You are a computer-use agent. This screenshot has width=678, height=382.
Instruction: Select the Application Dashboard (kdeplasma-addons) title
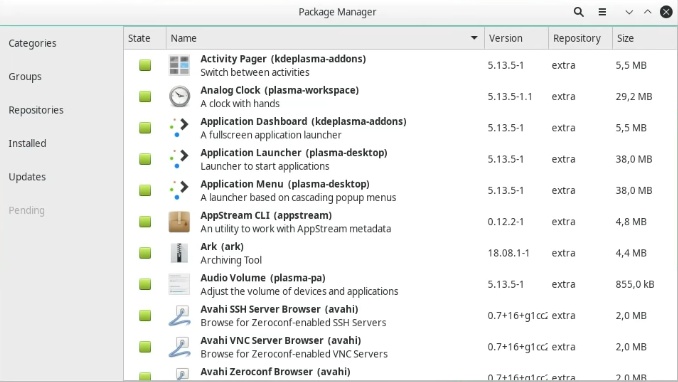tap(304, 122)
